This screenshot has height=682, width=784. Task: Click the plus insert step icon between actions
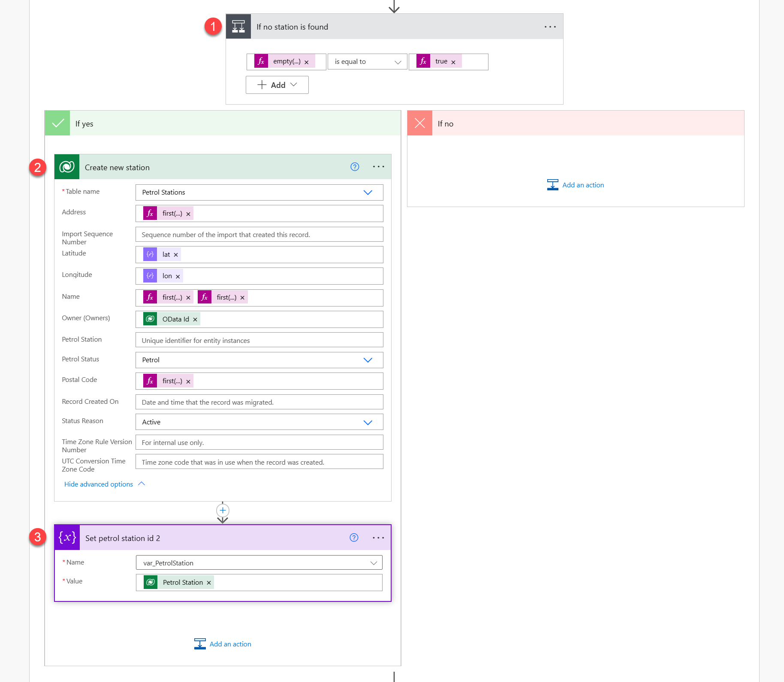tap(223, 510)
